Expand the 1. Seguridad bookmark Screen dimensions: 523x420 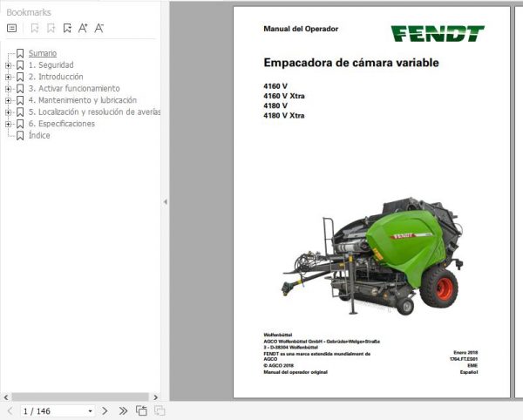coord(8,65)
